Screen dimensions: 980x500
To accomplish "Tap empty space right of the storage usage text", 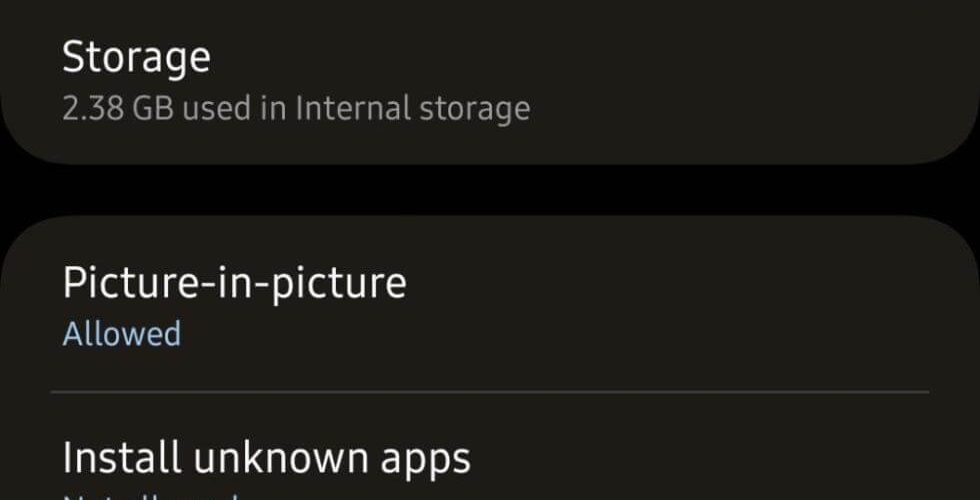I will pyautogui.click(x=750, y=108).
